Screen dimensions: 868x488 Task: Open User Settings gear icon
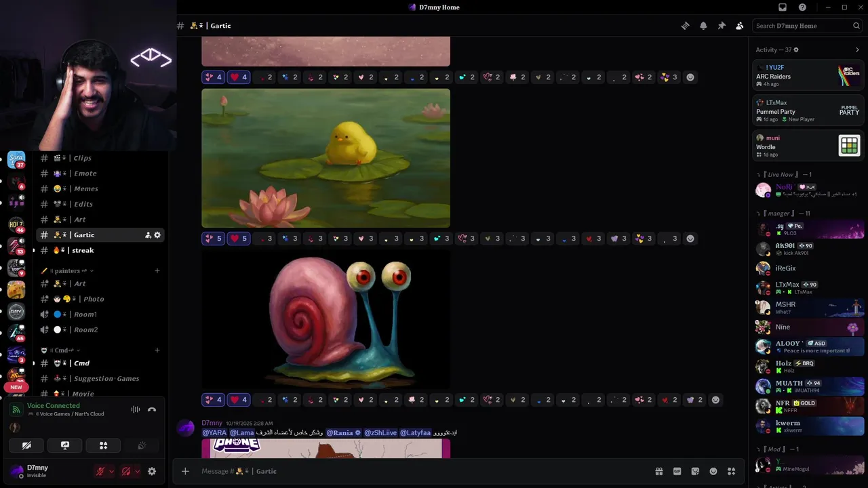[152, 471]
